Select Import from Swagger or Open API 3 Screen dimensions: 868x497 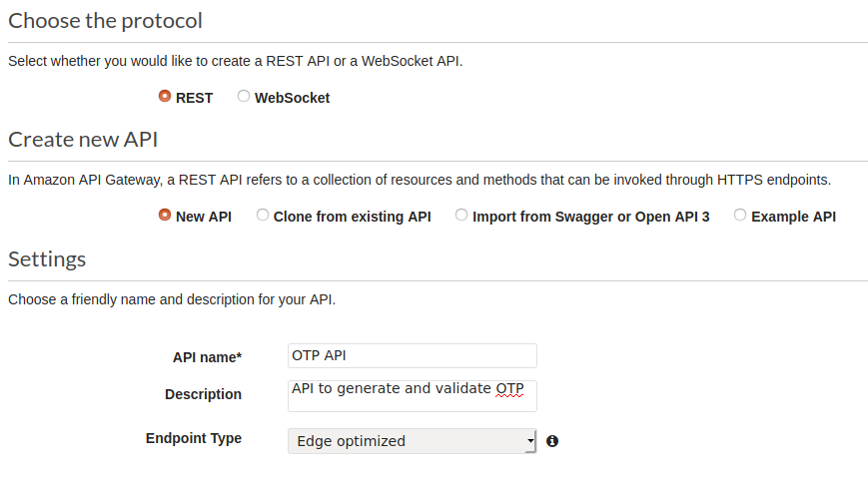pos(461,215)
